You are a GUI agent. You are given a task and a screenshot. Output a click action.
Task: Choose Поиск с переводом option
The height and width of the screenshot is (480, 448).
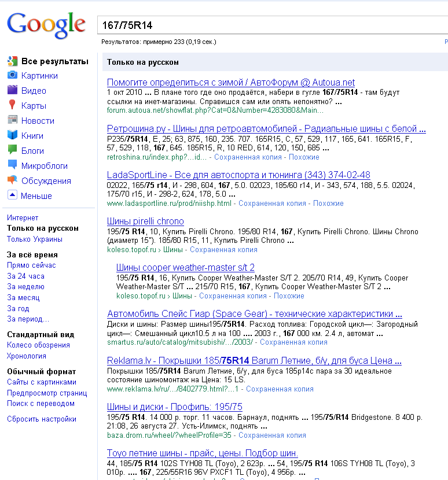[41, 404]
